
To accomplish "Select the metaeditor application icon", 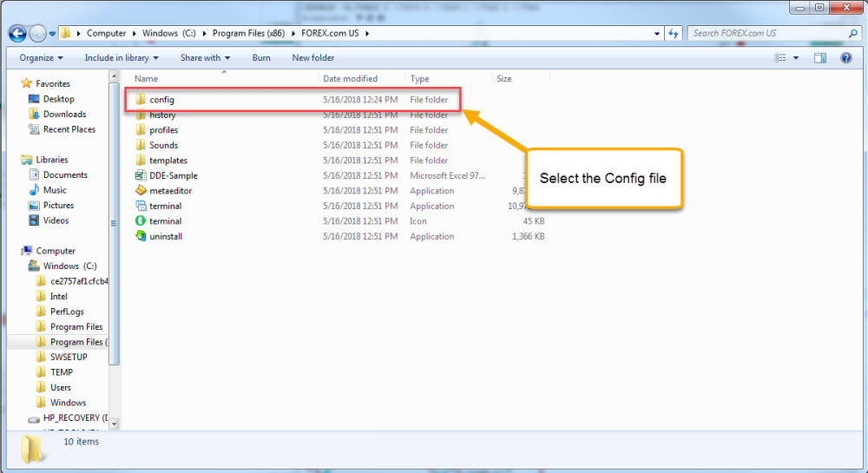I will pos(141,190).
